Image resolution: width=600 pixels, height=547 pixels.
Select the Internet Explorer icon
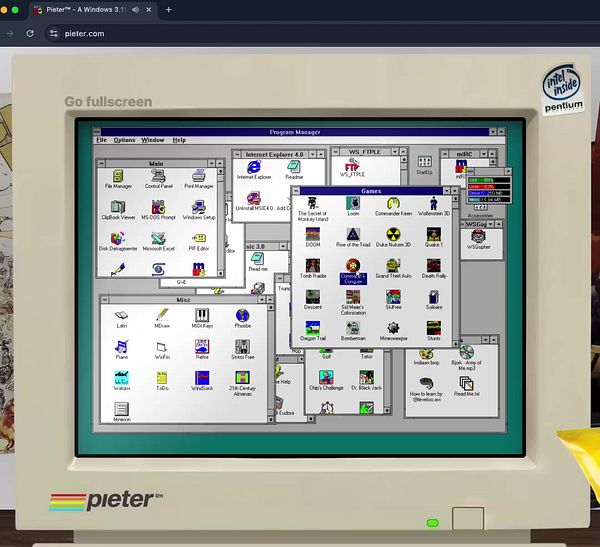point(254,170)
